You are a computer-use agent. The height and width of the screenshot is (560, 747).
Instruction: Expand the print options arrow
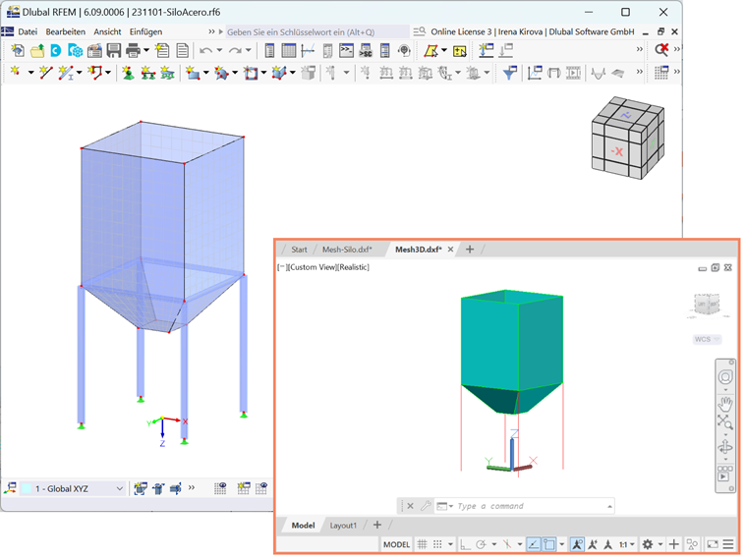click(x=146, y=50)
